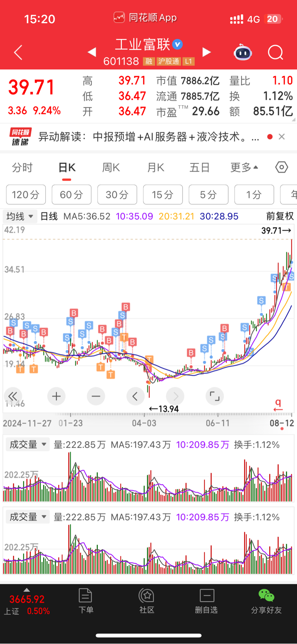The width and height of the screenshot is (297, 644).
Task: Tap the L1 level tag
Action: pyautogui.click(x=188, y=61)
